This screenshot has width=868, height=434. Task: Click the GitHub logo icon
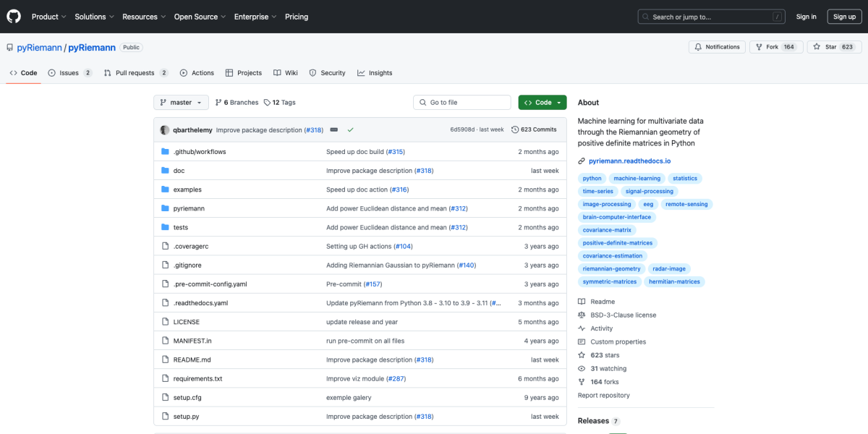[x=14, y=17]
